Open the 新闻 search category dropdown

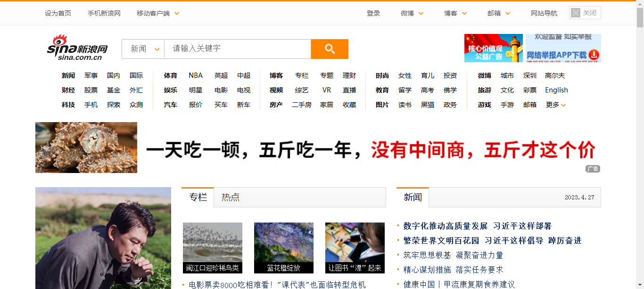point(143,49)
